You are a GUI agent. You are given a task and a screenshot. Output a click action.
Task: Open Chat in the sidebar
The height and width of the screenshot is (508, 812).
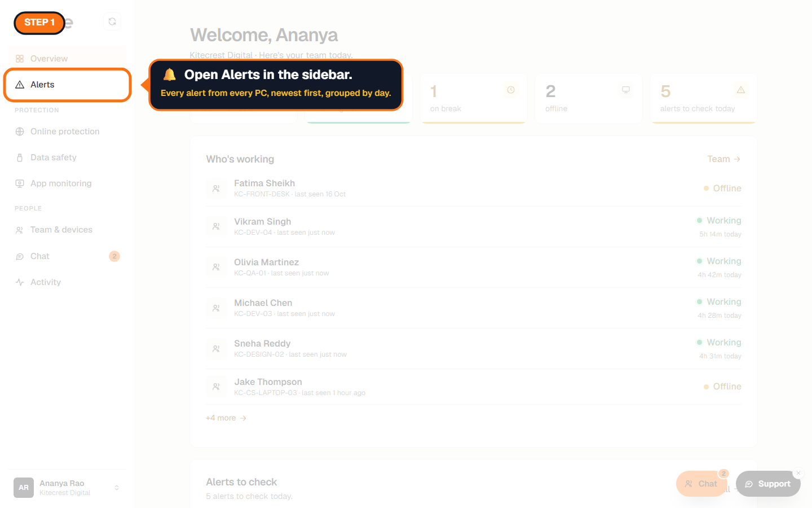coord(68,256)
